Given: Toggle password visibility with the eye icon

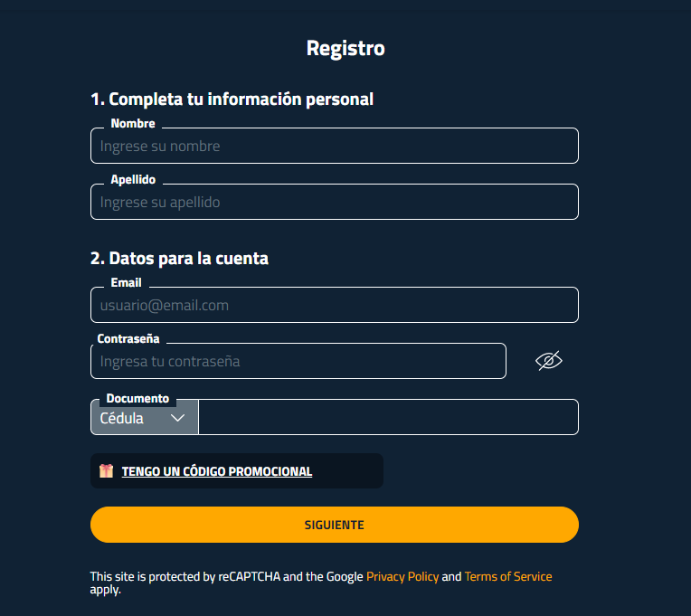Looking at the screenshot, I should 549,361.
